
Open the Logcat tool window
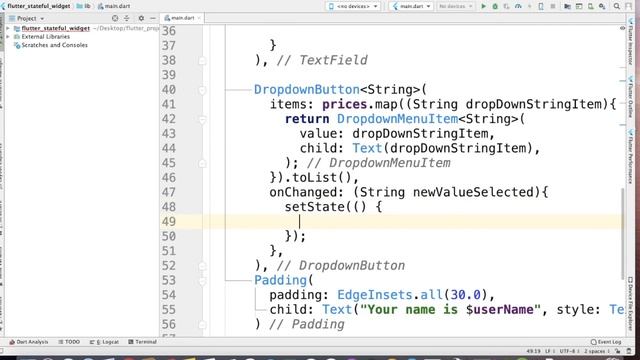point(104,342)
